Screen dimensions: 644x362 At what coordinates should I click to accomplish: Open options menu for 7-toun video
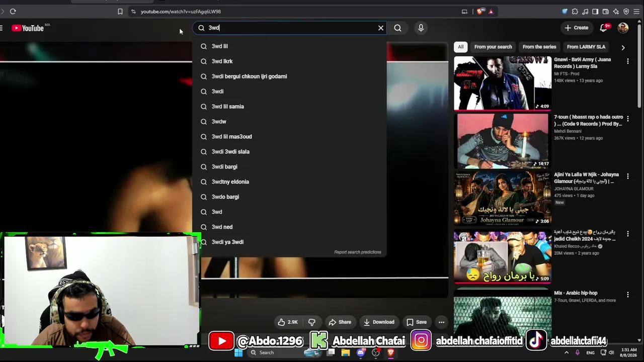(627, 119)
